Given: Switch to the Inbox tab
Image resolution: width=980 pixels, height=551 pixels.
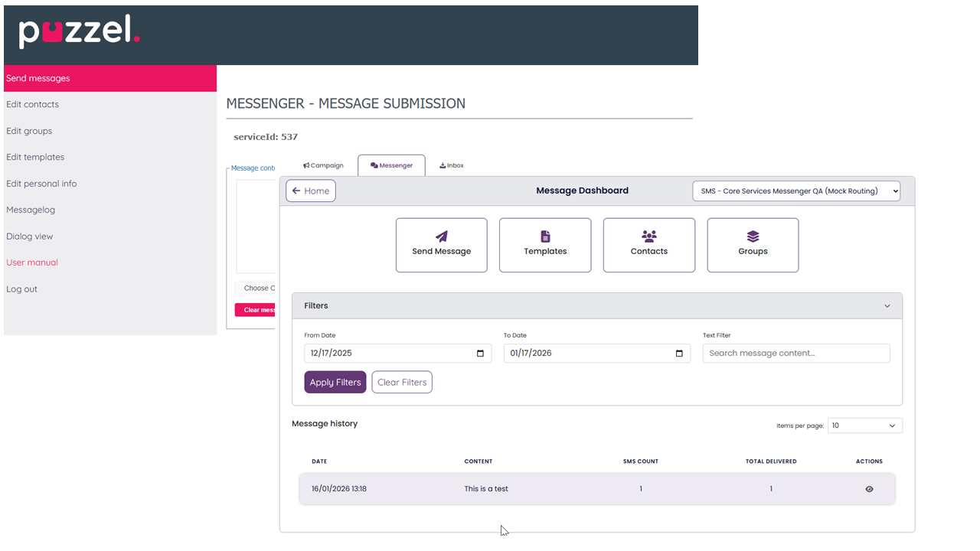Looking at the screenshot, I should 452,165.
